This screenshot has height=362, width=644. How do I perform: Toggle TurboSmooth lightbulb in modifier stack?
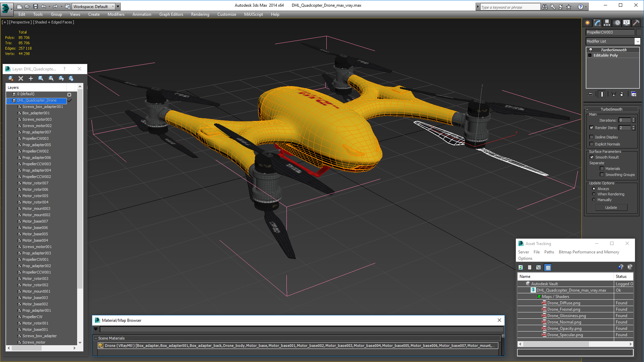click(x=591, y=50)
